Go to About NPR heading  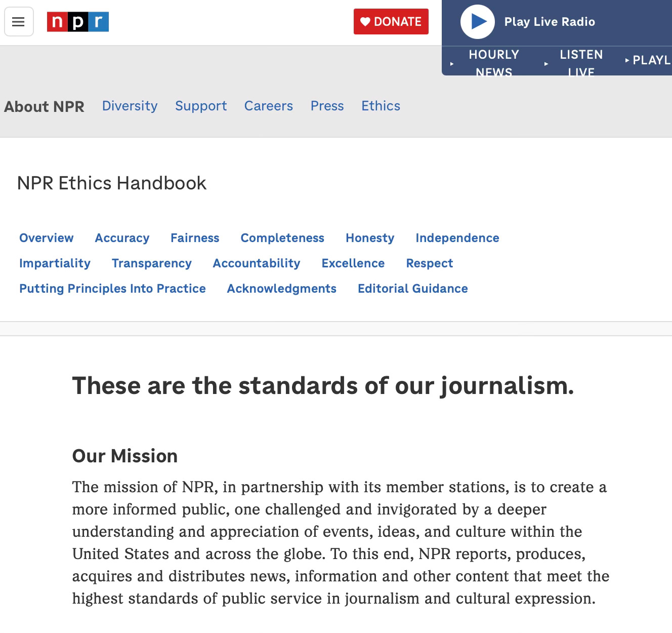click(45, 106)
